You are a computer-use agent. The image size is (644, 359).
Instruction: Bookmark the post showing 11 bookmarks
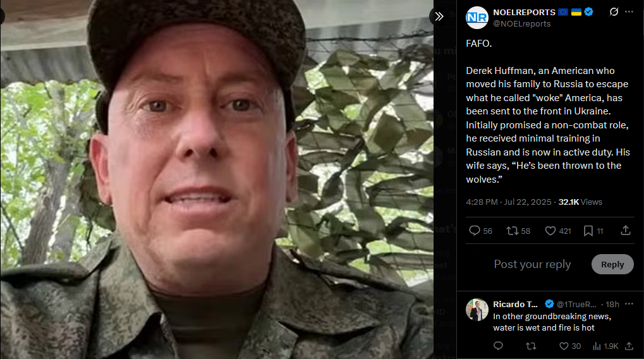click(593, 231)
